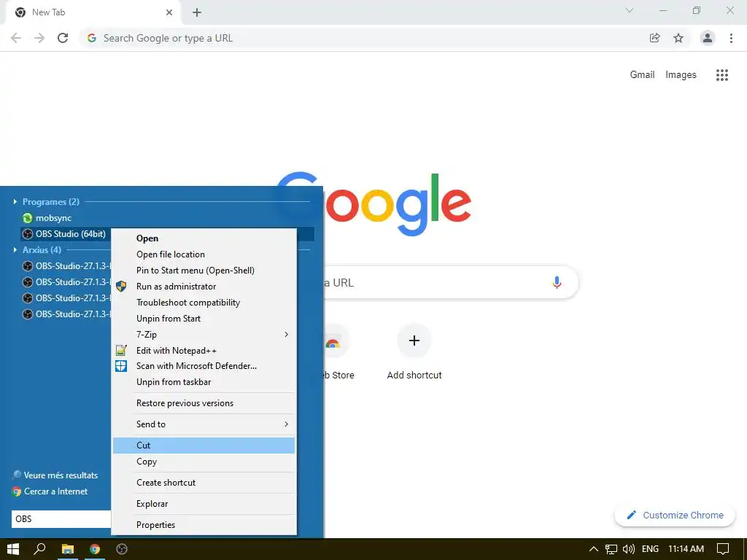The height and width of the screenshot is (560, 747).
Task: Select the OBS Studio (64bit) result
Action: coord(66,234)
